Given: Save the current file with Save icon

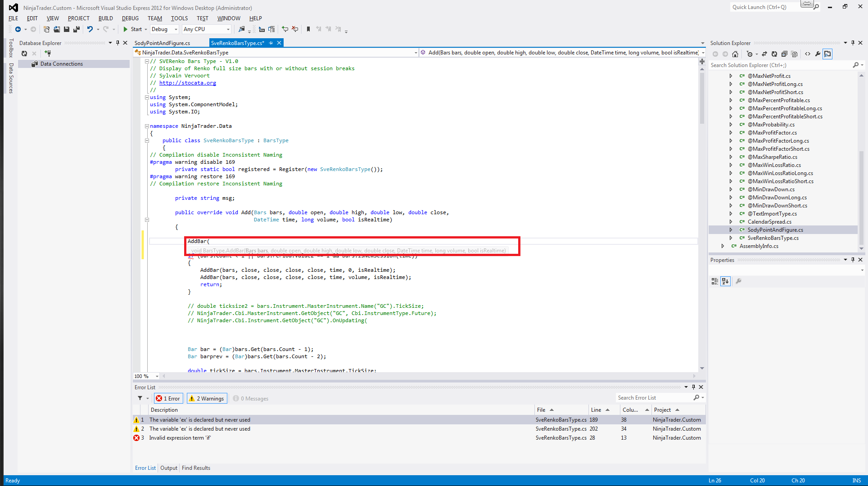Looking at the screenshot, I should pyautogui.click(x=67, y=29).
